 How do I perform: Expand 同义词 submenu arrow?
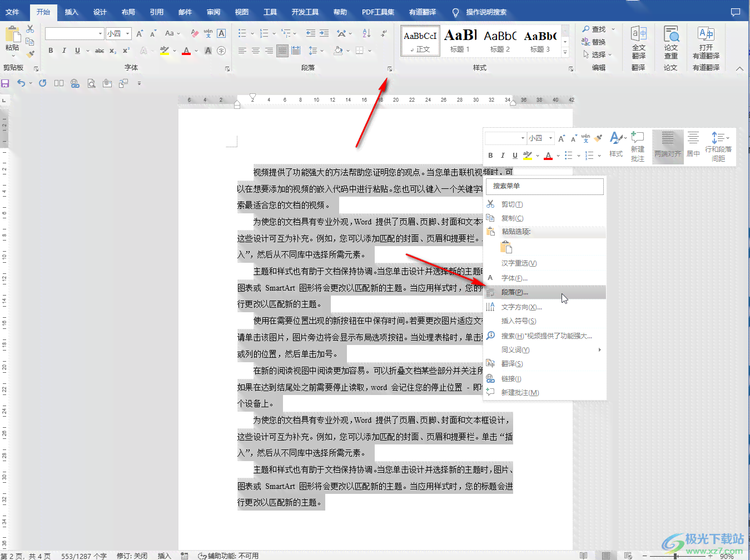tap(599, 350)
